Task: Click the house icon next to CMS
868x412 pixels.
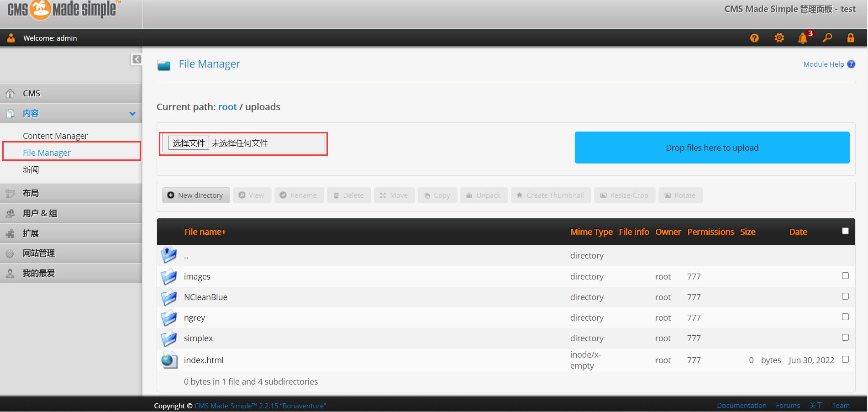Action: pos(10,94)
